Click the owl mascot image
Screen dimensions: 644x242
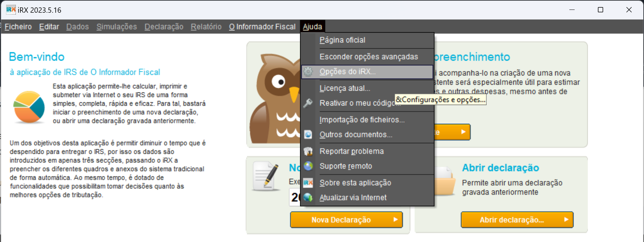click(275, 98)
